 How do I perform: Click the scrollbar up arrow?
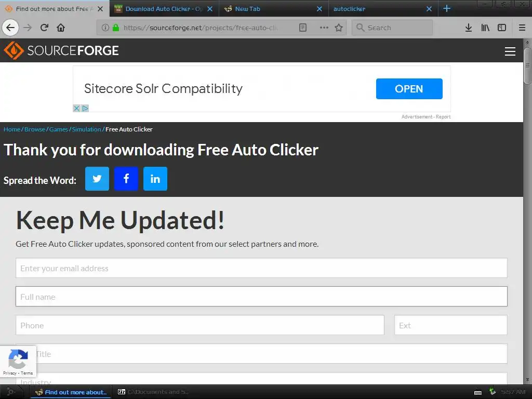coord(527,43)
